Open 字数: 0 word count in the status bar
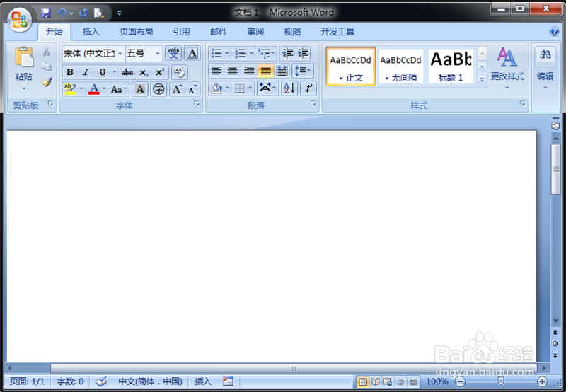The height and width of the screenshot is (392, 566). [x=70, y=381]
